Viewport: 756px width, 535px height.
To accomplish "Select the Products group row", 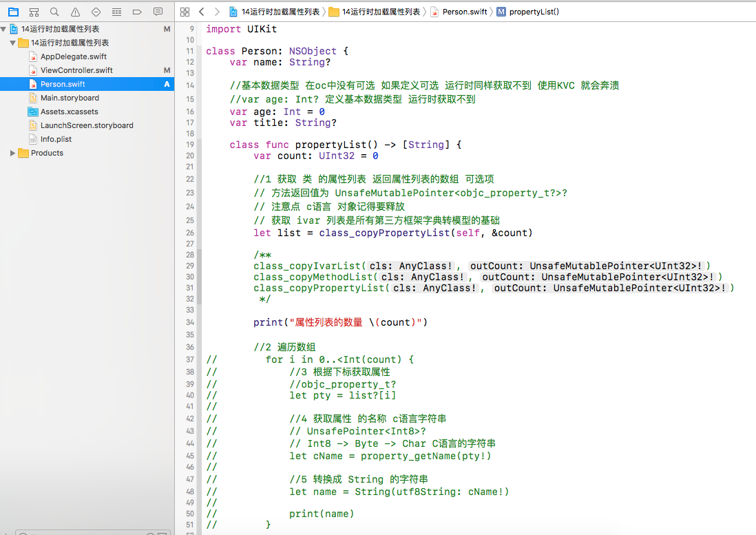I will tap(87, 153).
